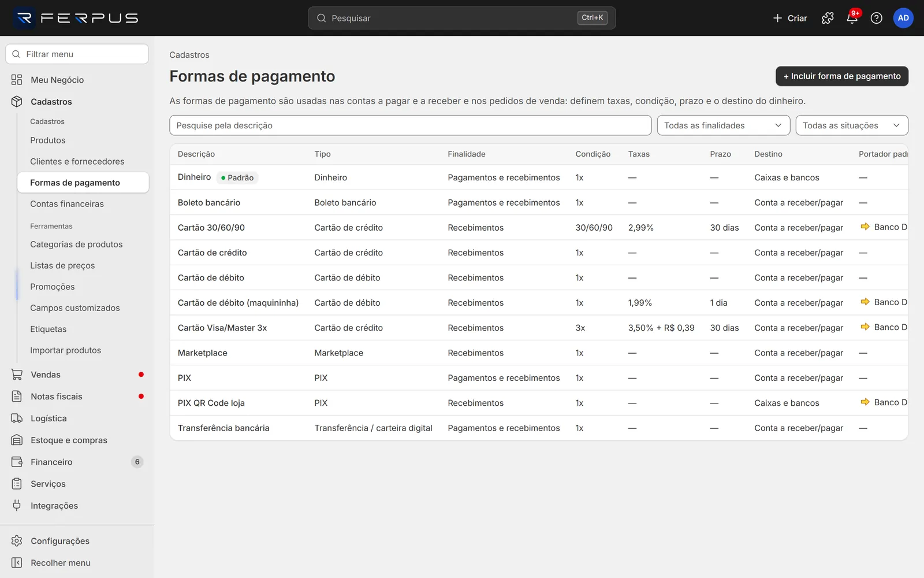Image resolution: width=924 pixels, height=578 pixels.
Task: Open the Boleto bancário description cell
Action: coord(209,203)
